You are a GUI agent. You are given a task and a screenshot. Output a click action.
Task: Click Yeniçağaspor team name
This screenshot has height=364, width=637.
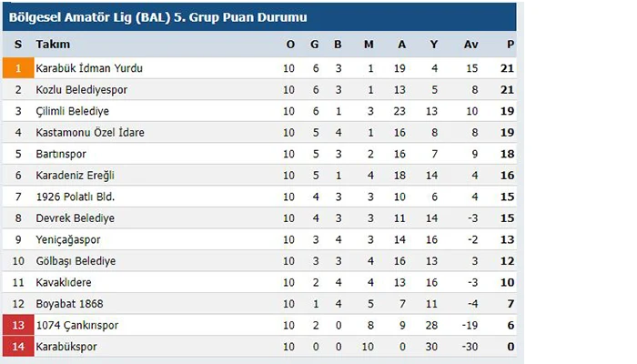point(67,239)
